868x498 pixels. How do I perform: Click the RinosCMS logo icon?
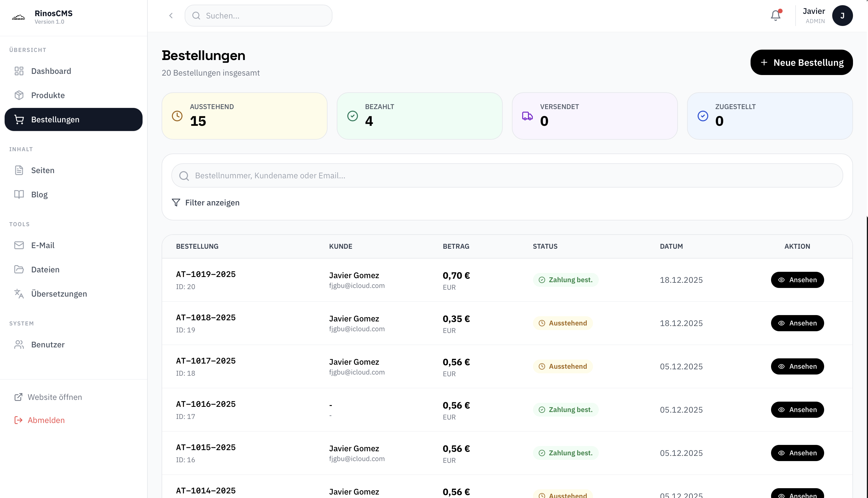click(18, 17)
